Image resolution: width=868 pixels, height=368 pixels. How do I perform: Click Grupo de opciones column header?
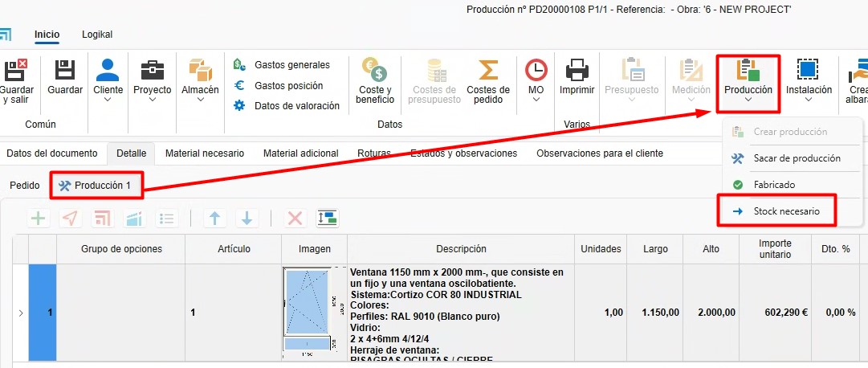[x=121, y=249]
